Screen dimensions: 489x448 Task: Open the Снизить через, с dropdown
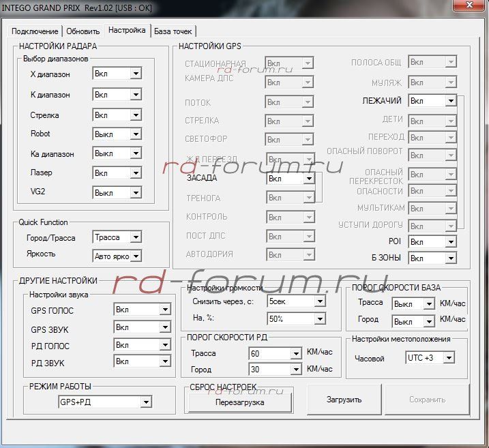(296, 301)
